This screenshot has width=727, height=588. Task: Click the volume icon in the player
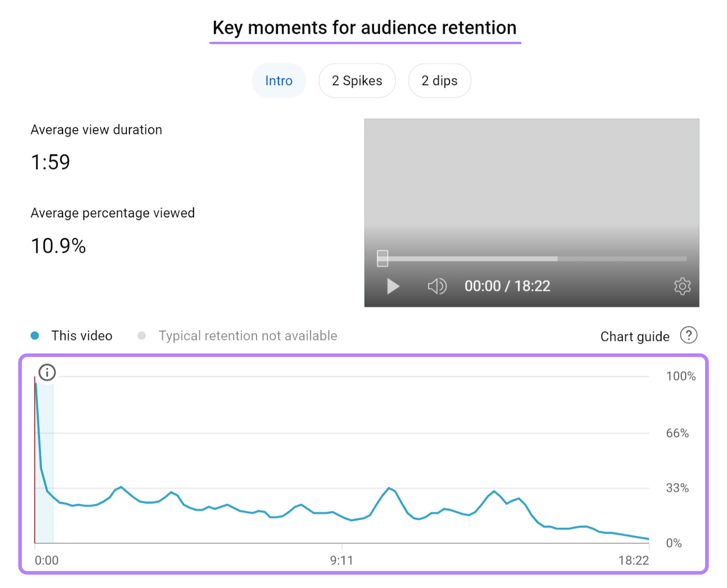436,286
